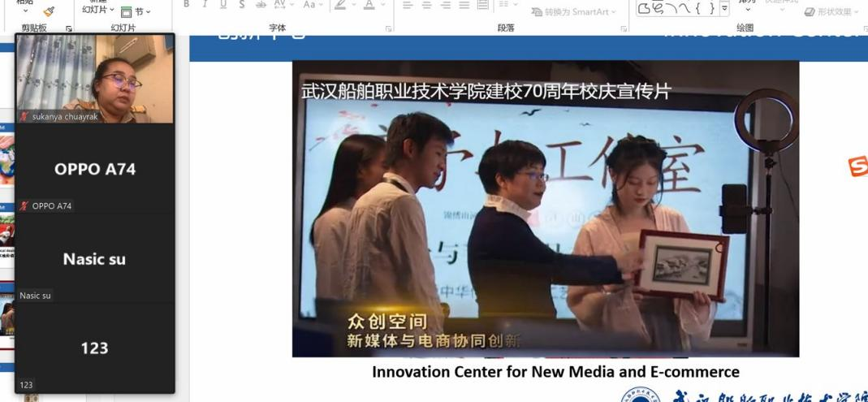The image size is (868, 402).
Task: Toggle OPPO A74 muted microphone icon
Action: 24,206
